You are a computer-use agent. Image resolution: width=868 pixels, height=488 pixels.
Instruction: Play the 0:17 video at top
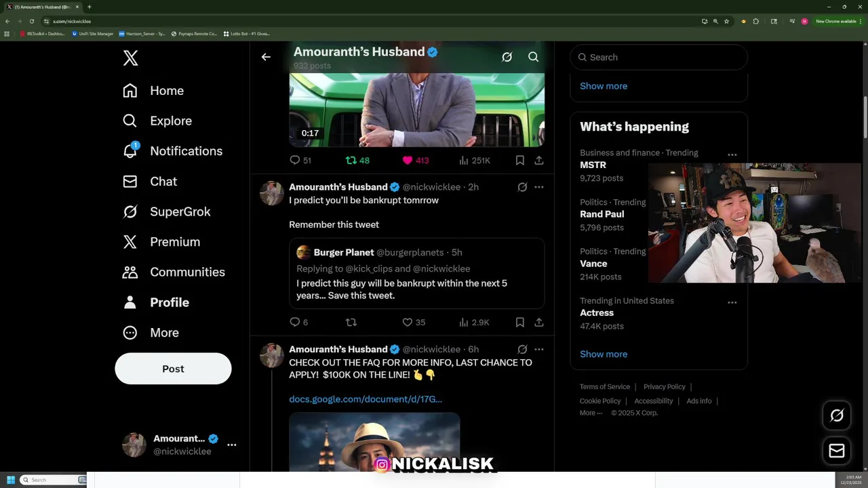tap(417, 110)
